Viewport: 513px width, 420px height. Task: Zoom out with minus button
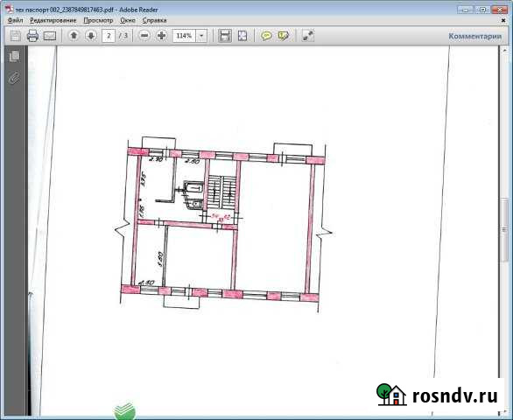[144, 35]
